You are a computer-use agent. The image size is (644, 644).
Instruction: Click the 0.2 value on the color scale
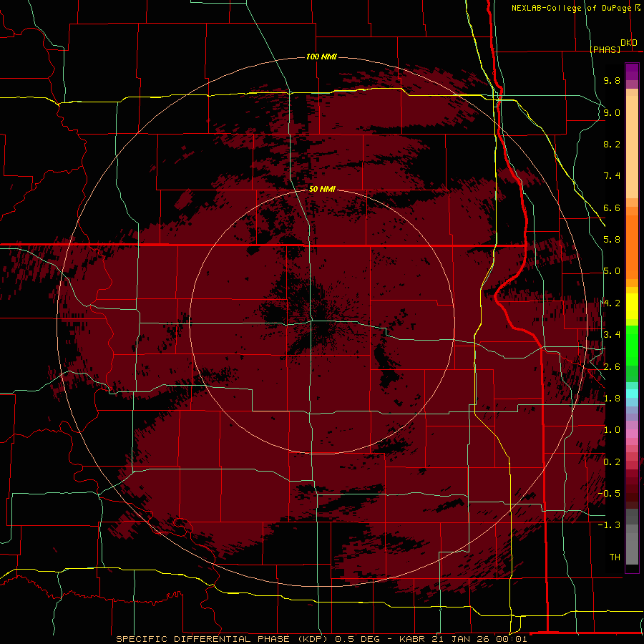point(612,462)
